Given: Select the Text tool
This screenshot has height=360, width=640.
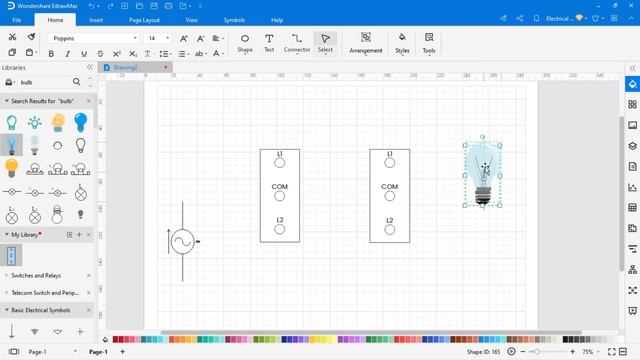Looking at the screenshot, I should 269,43.
